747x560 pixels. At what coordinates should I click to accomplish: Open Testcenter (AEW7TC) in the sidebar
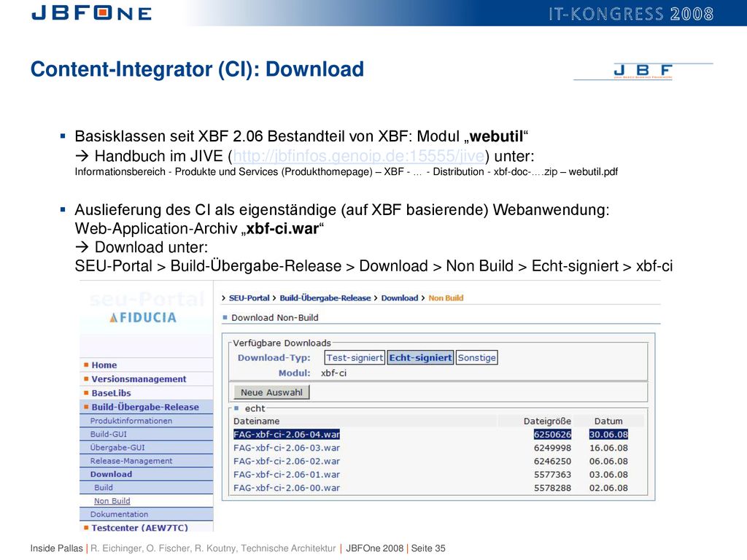pos(139,528)
